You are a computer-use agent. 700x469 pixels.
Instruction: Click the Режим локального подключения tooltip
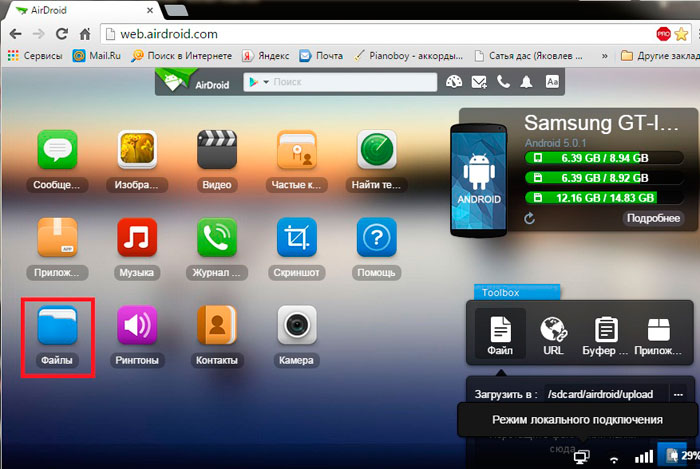click(577, 419)
